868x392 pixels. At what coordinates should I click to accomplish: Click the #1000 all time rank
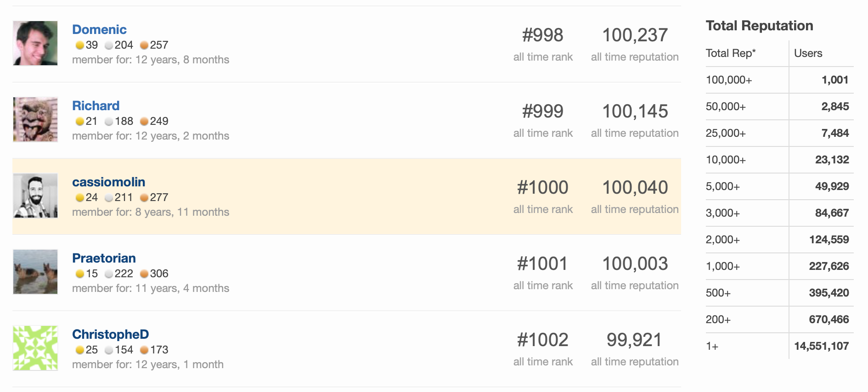click(x=543, y=187)
